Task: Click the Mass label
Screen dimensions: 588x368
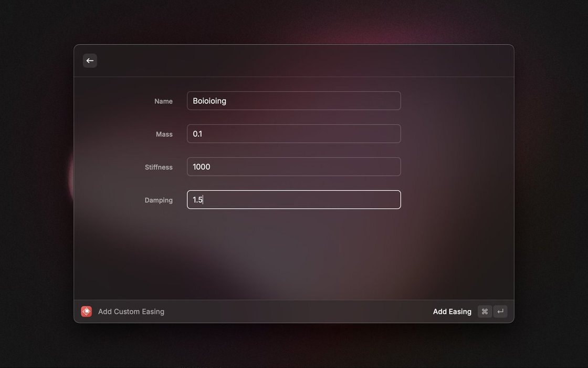Action: [x=164, y=135]
